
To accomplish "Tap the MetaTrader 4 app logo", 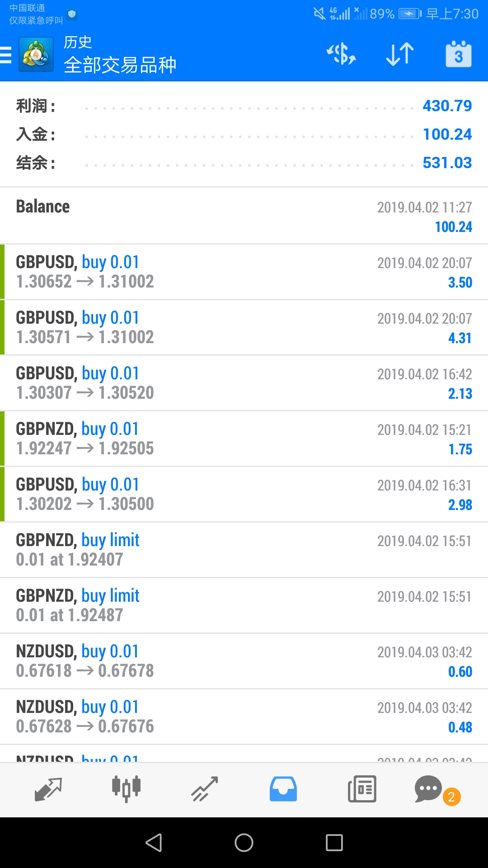I will (x=36, y=55).
